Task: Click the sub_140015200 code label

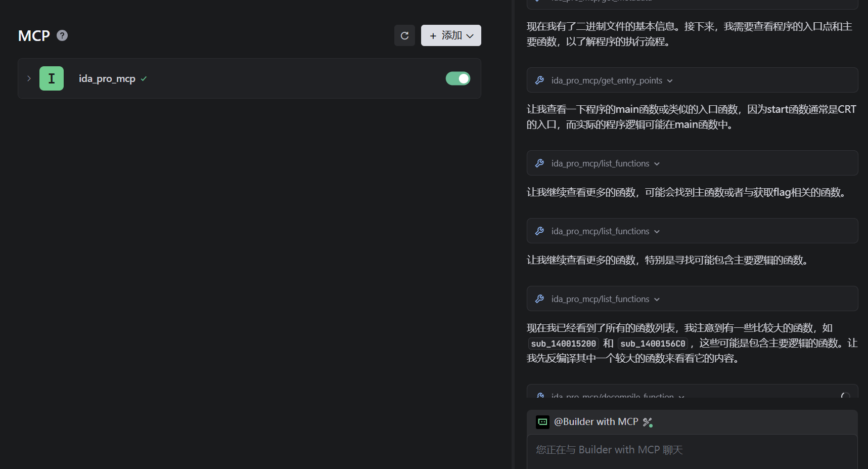Action: 563,344
